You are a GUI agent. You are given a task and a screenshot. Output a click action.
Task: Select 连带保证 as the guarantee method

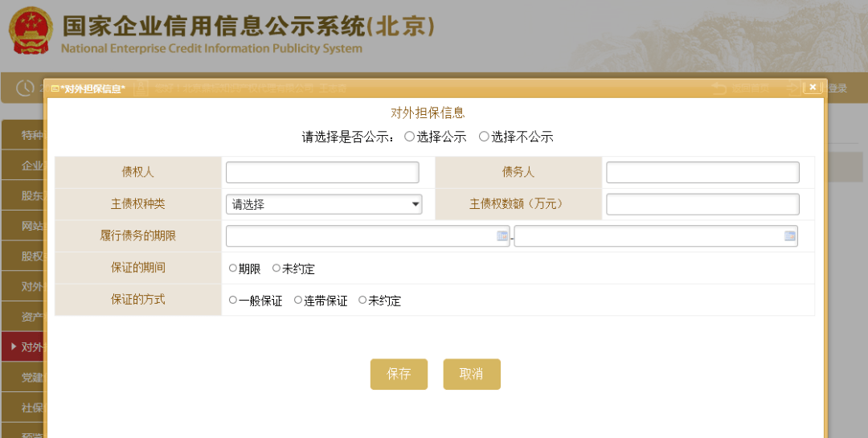coord(298,301)
